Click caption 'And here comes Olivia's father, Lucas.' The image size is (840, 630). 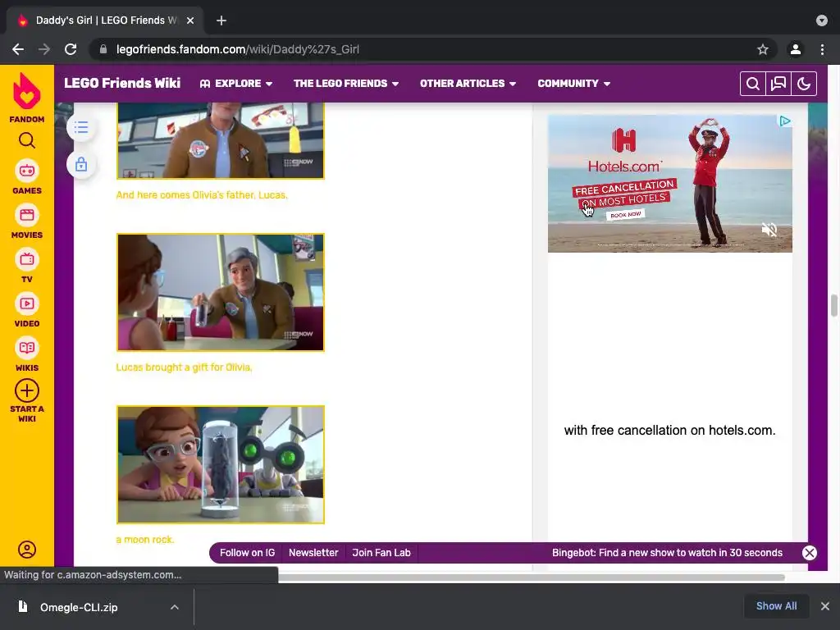coord(202,195)
